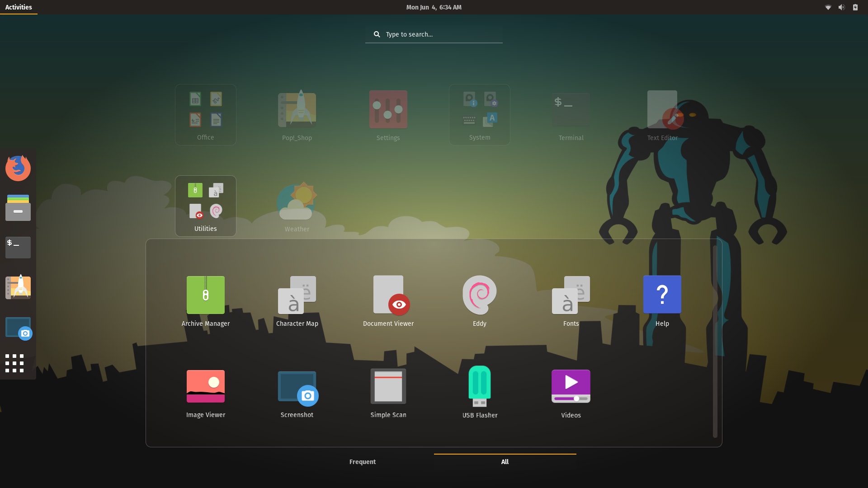The height and width of the screenshot is (488, 868).
Task: Launch Simple Scan
Action: [x=388, y=386]
